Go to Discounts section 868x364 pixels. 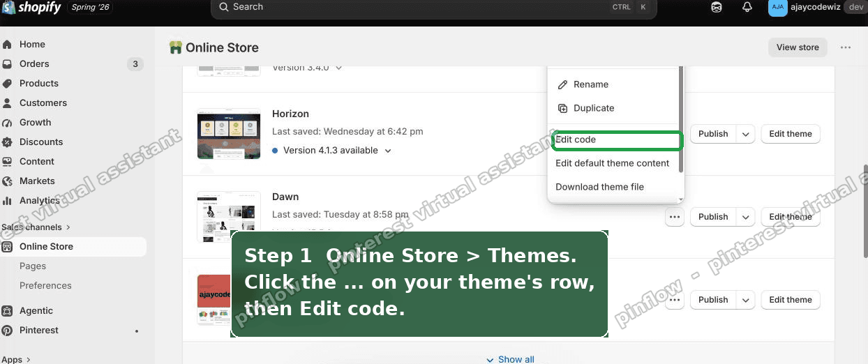pyautogui.click(x=41, y=142)
